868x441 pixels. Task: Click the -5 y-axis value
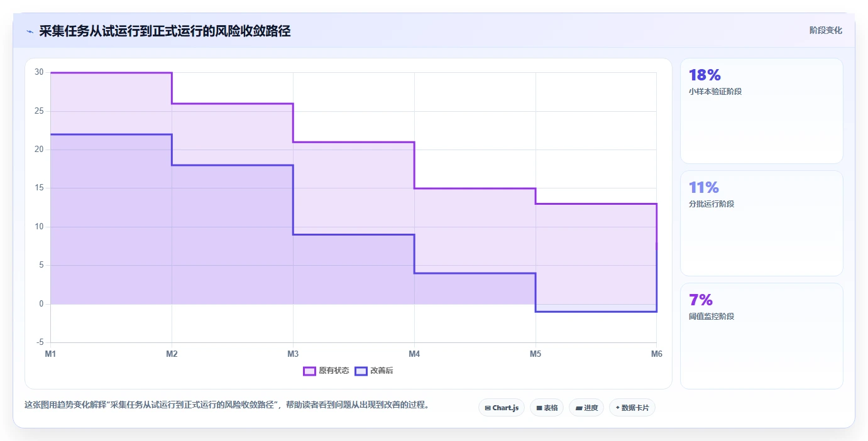(x=39, y=342)
